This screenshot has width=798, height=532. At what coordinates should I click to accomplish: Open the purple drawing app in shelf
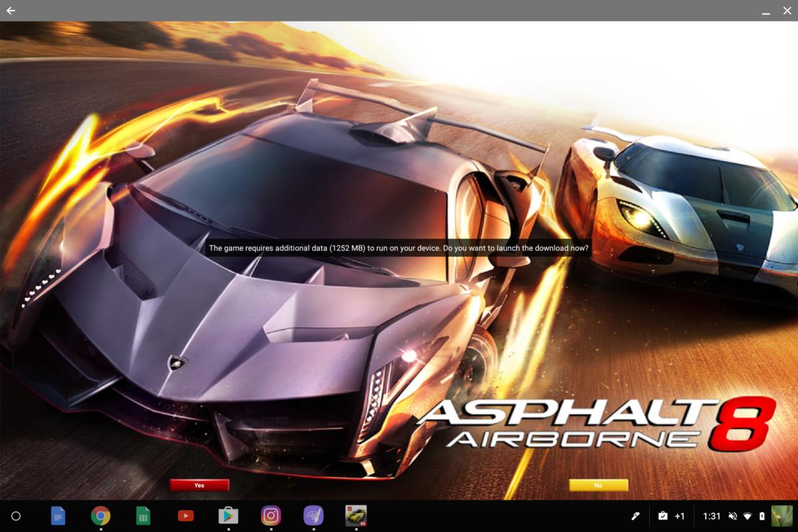click(x=313, y=515)
